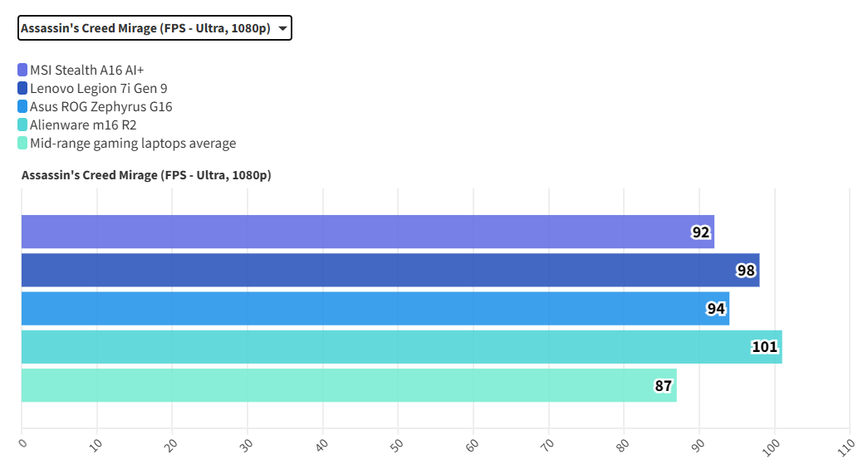Hide the Alienware m16 R2 series label
The height and width of the screenshot is (469, 868).
[x=83, y=125]
